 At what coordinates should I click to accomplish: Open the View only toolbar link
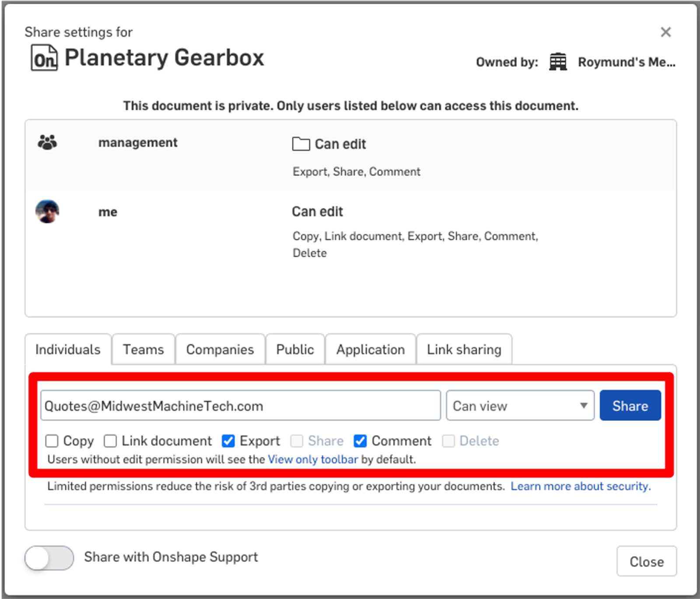(x=313, y=459)
